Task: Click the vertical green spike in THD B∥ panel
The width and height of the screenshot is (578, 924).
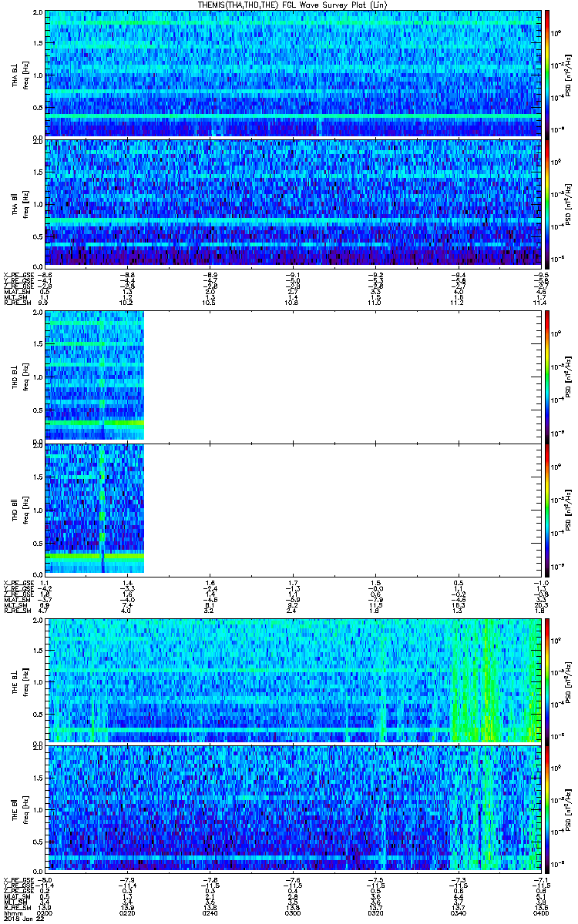Action: pyautogui.click(x=102, y=508)
